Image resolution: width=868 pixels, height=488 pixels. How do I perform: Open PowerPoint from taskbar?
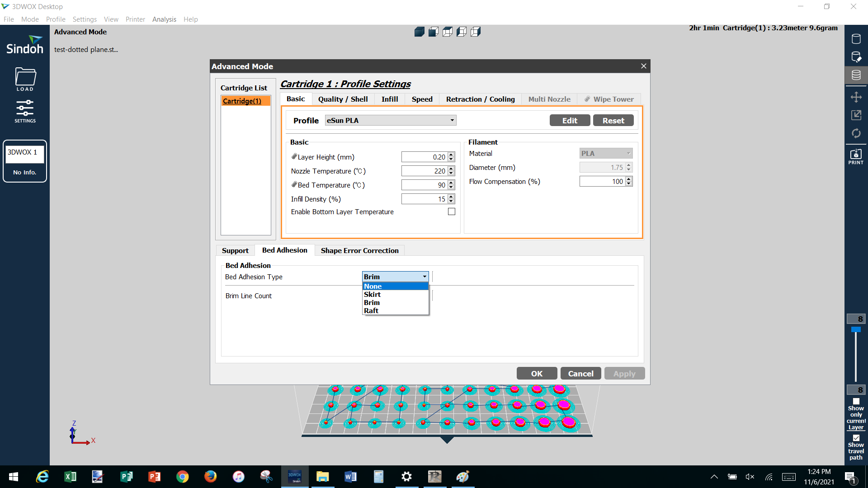point(154,477)
